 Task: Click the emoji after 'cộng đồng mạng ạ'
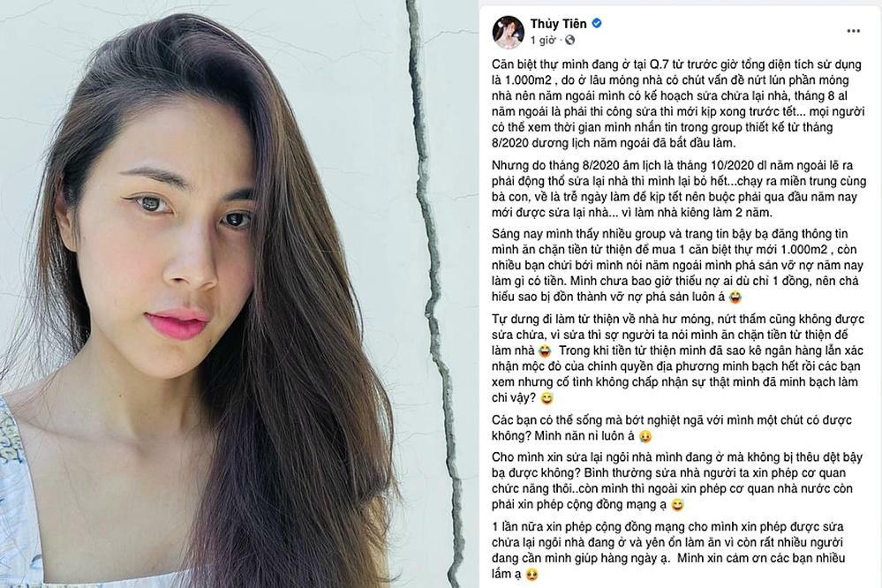(x=677, y=505)
